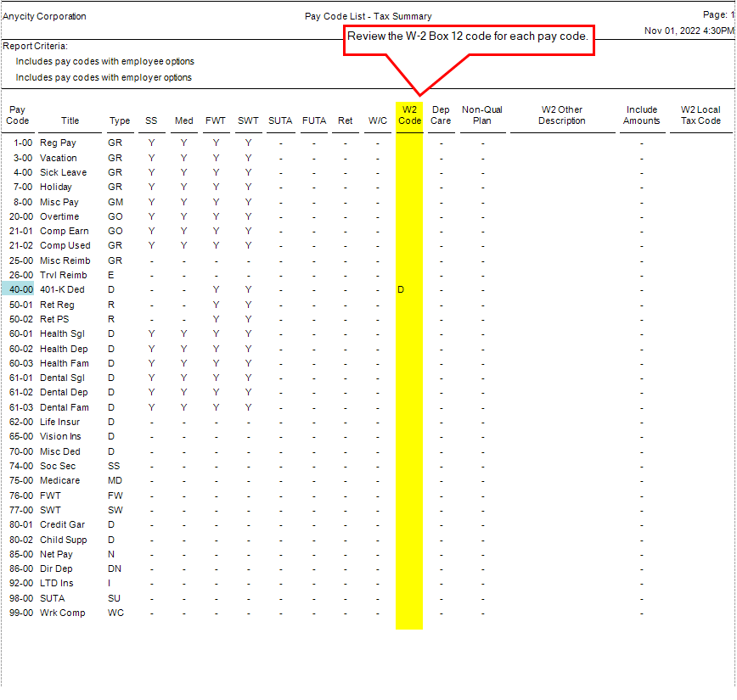Click the 'GM' type for Misc Pay
Image resolution: width=737 pixels, height=700 pixels.
pos(115,202)
